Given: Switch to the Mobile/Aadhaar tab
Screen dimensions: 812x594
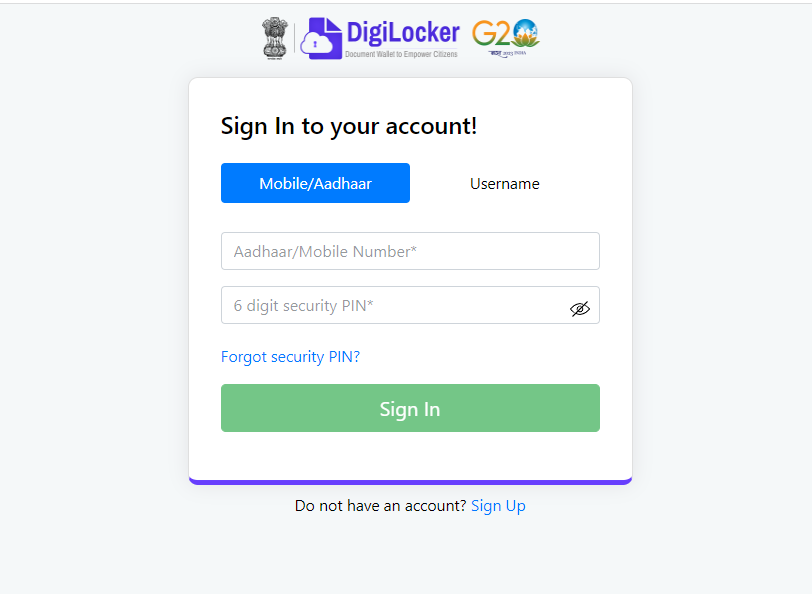Looking at the screenshot, I should point(315,183).
